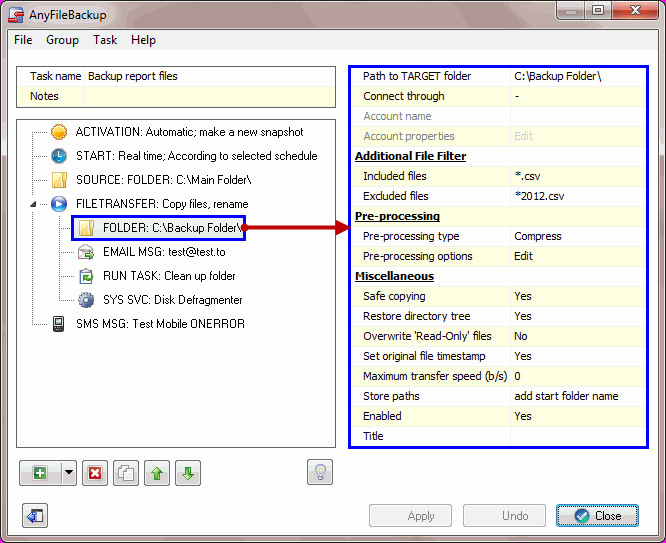Maximize the AnyFileBackup window
Screen dimensions: 666x543
[598, 10]
